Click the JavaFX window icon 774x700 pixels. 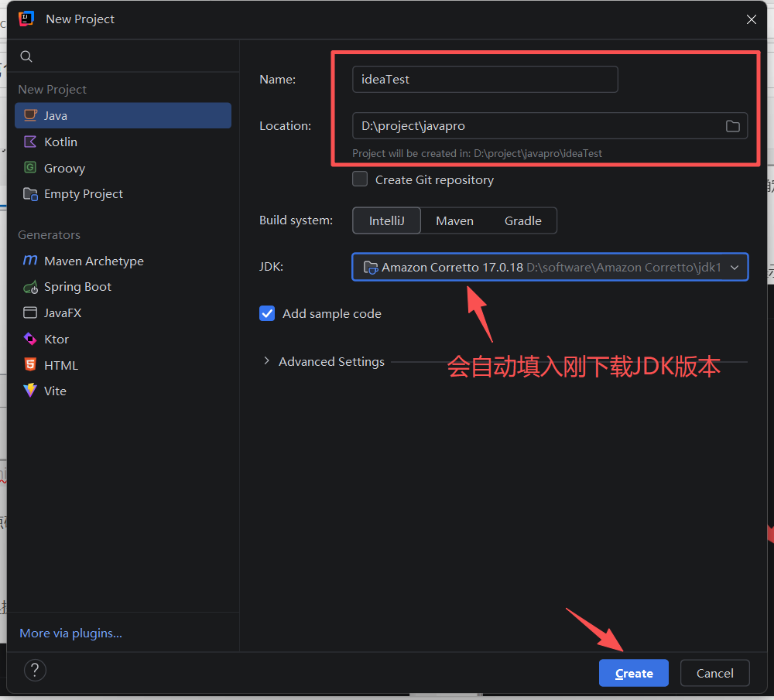(x=30, y=312)
